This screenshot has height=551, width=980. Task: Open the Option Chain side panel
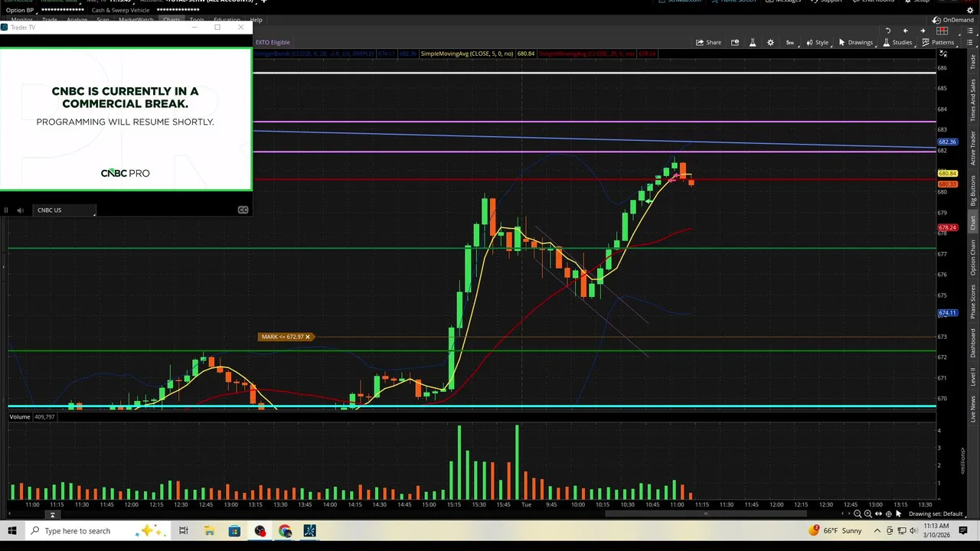point(973,257)
